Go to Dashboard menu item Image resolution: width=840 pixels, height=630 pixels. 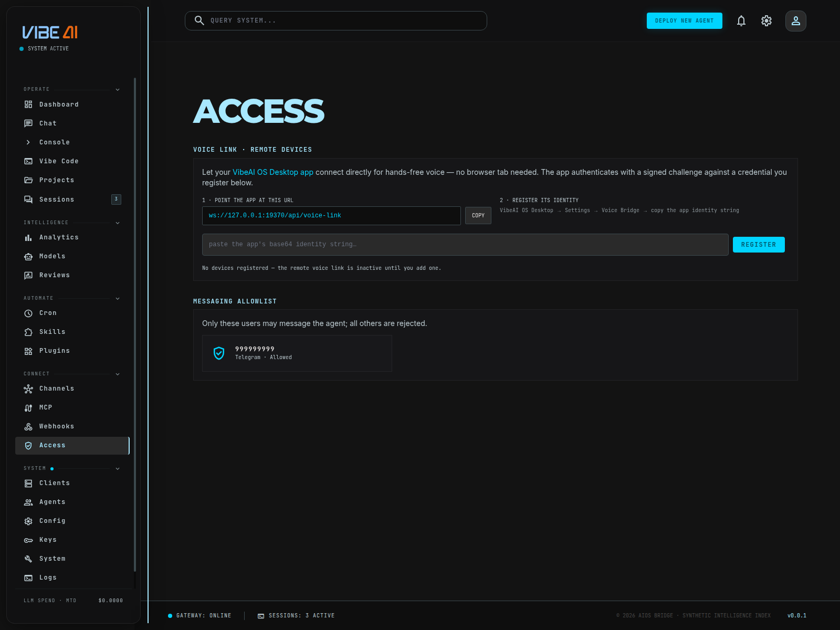[x=72, y=104]
